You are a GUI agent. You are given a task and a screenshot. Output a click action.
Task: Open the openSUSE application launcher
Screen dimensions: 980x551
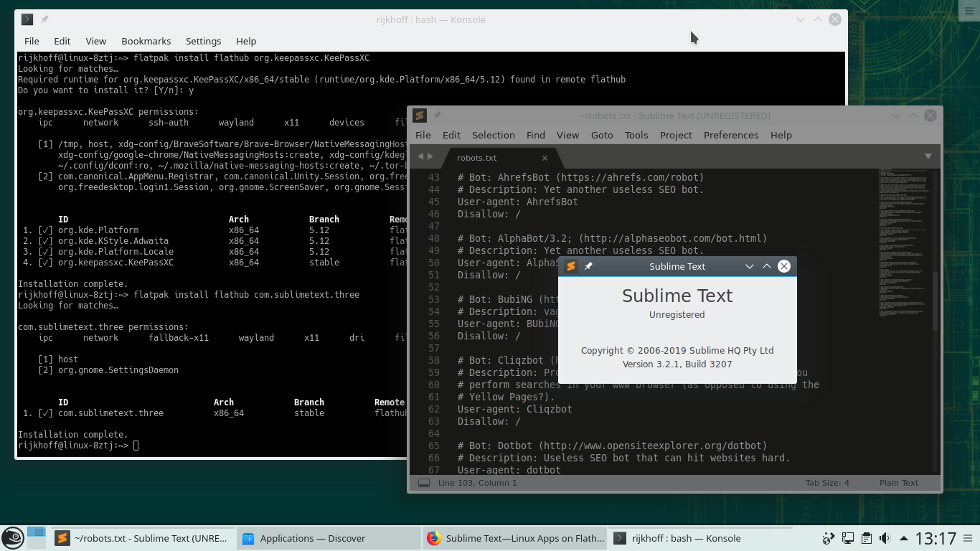(x=12, y=538)
